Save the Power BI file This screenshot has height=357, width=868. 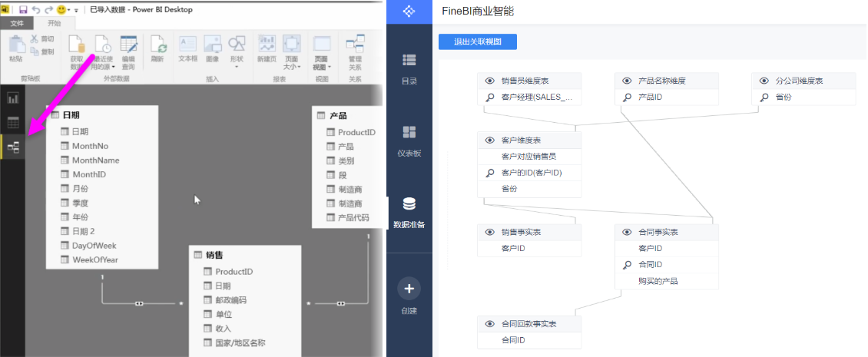23,9
